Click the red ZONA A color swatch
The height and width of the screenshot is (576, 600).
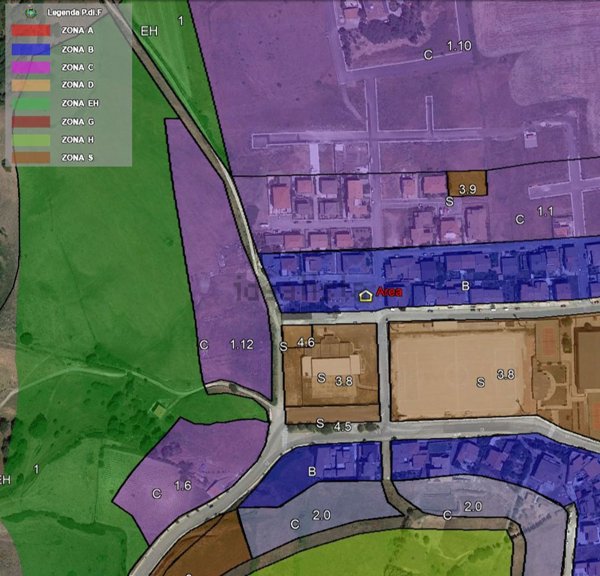click(31, 30)
